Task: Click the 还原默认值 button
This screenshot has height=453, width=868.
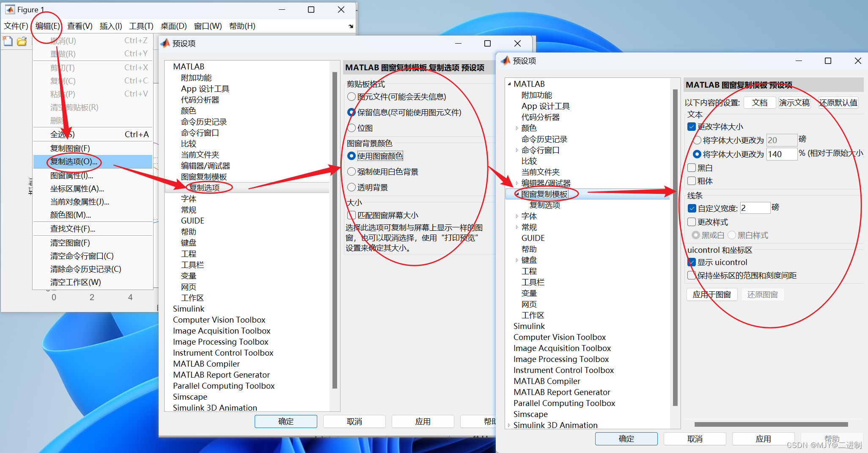Action: point(838,102)
